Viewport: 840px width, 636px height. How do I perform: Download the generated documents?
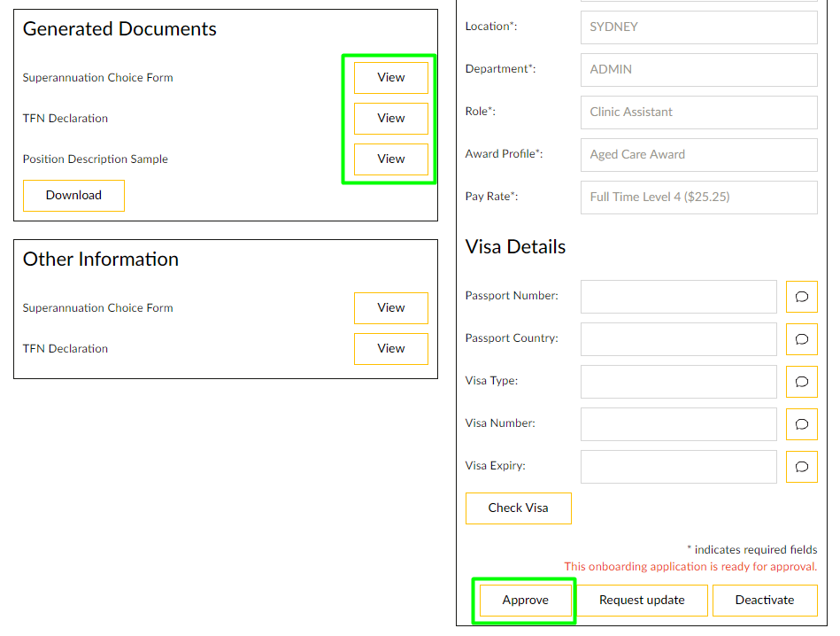(x=74, y=196)
